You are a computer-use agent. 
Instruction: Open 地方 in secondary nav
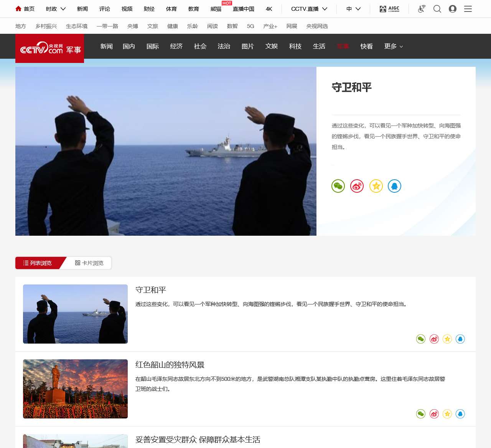(x=21, y=26)
